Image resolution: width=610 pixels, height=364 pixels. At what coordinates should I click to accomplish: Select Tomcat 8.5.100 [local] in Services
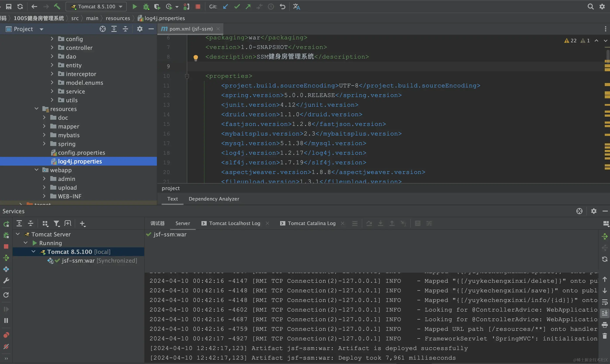click(x=78, y=252)
